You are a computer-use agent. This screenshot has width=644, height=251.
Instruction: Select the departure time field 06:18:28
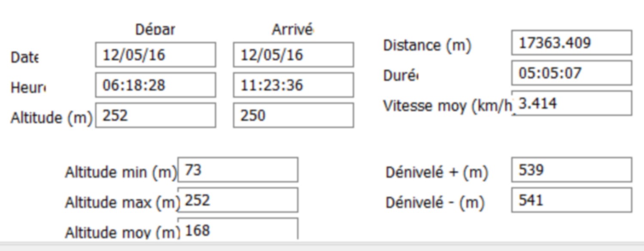pyautogui.click(x=155, y=85)
